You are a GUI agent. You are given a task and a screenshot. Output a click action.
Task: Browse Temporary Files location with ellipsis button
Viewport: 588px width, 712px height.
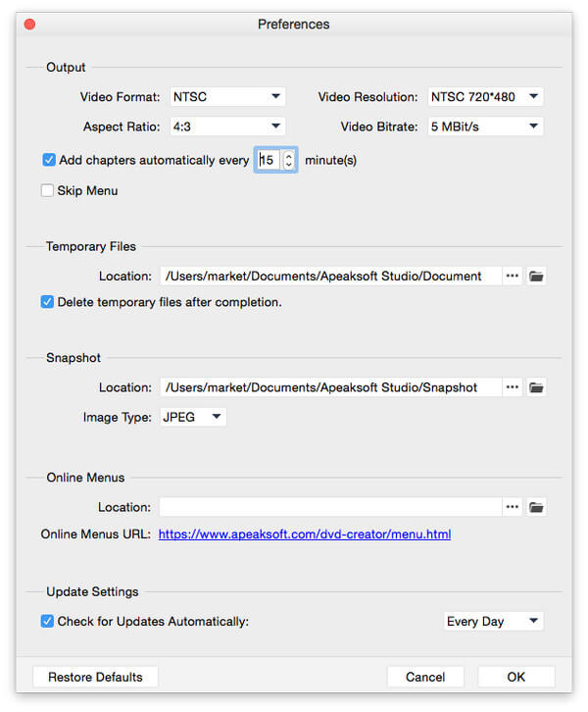pos(513,277)
